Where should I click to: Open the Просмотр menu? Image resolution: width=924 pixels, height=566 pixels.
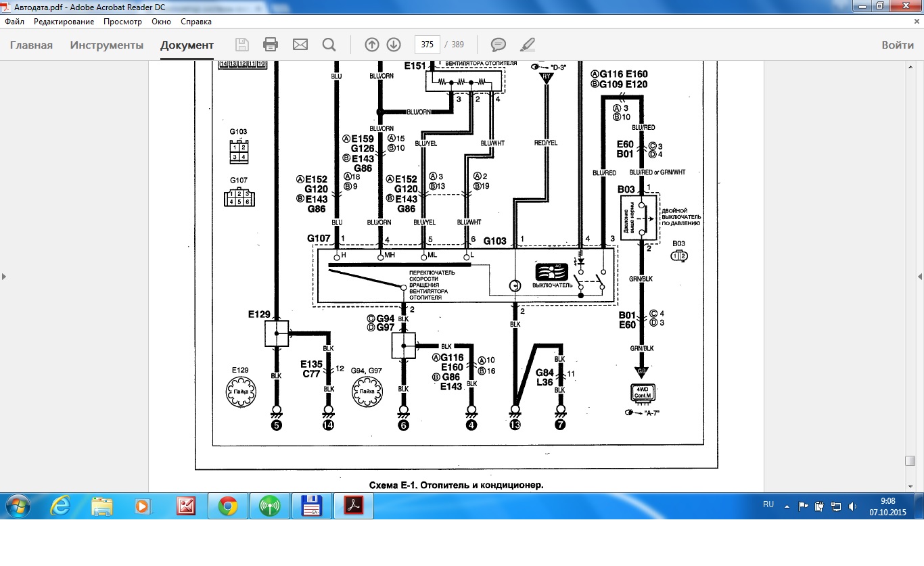tap(122, 22)
